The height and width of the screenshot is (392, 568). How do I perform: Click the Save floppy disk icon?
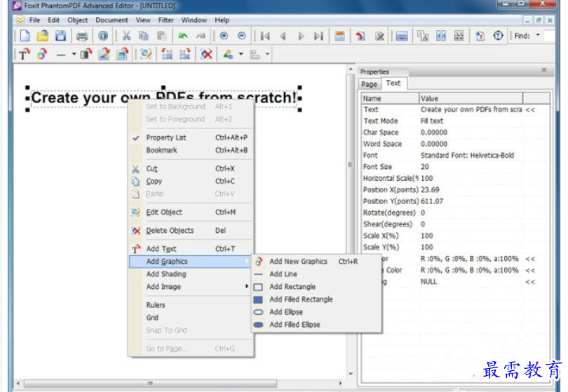pos(60,36)
